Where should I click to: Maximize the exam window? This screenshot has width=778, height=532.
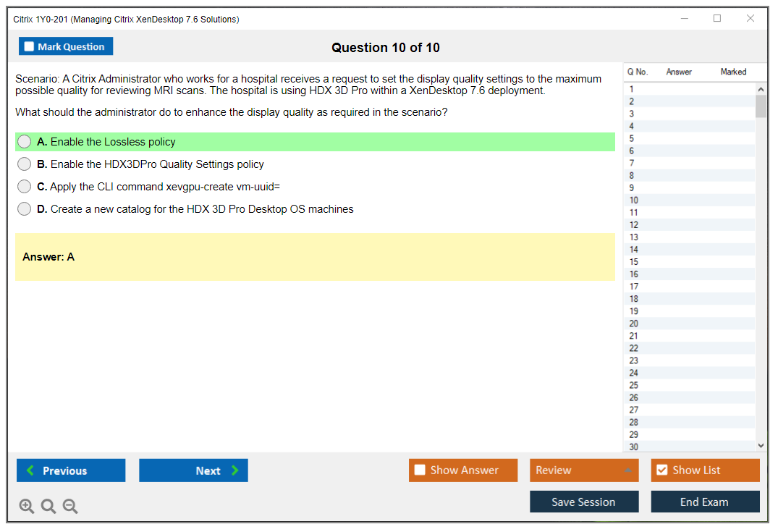pos(717,19)
